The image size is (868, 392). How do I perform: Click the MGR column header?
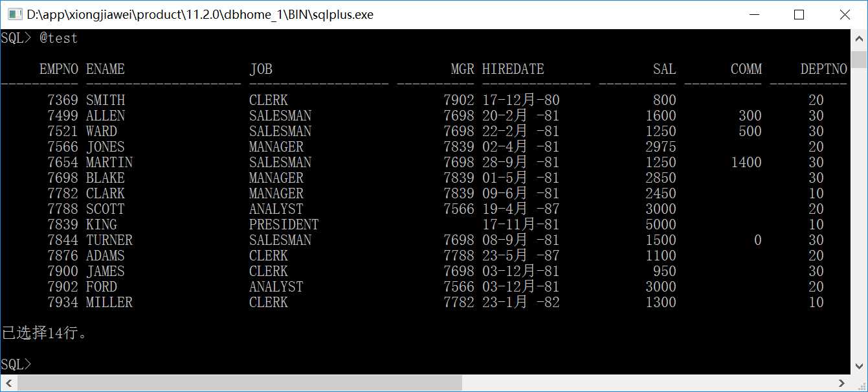[463, 69]
